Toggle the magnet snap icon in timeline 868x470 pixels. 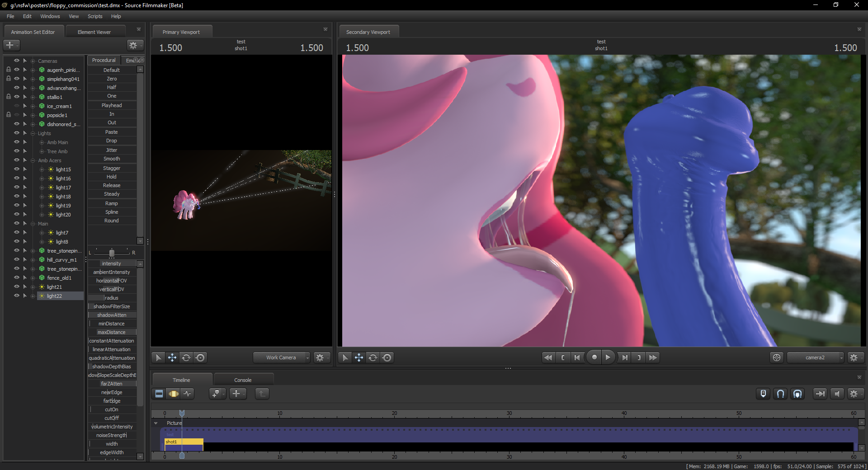[x=780, y=394]
